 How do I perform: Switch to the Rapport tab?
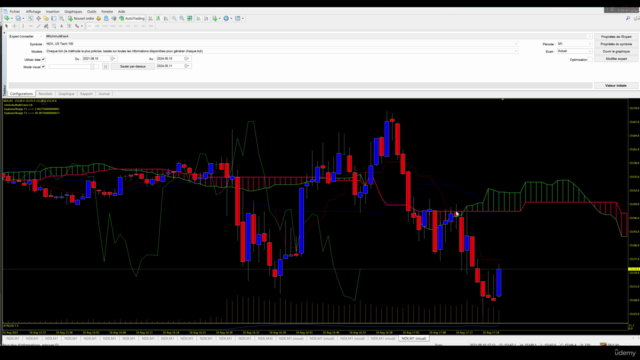pyautogui.click(x=86, y=94)
